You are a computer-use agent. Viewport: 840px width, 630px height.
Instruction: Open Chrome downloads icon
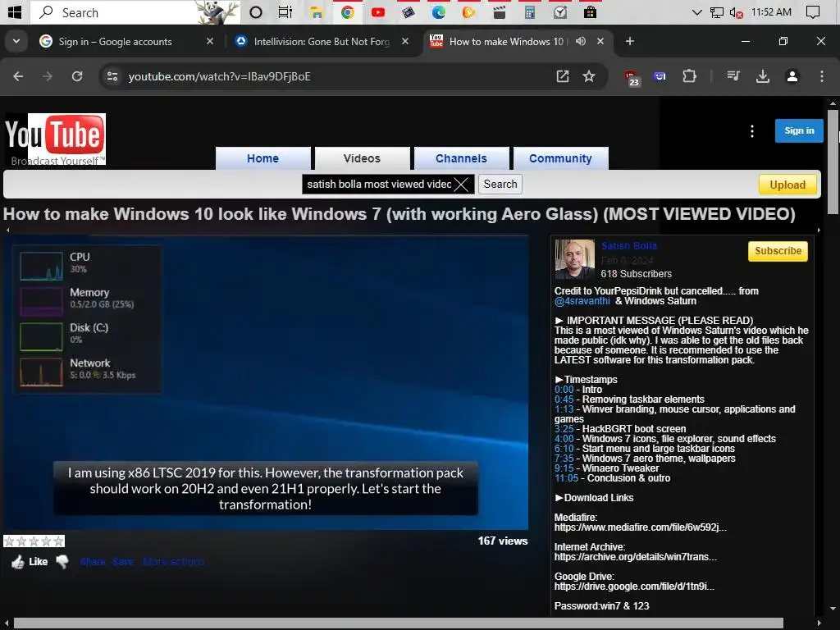coord(763,76)
